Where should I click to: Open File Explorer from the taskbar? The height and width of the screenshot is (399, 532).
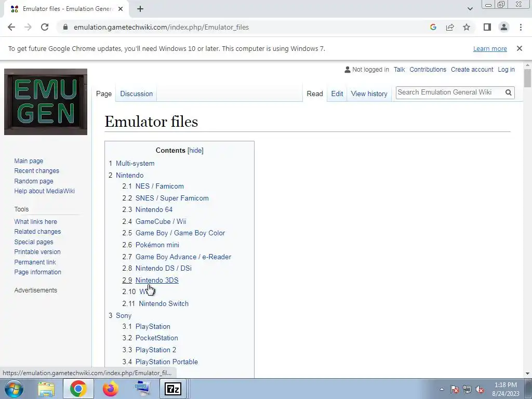point(46,389)
